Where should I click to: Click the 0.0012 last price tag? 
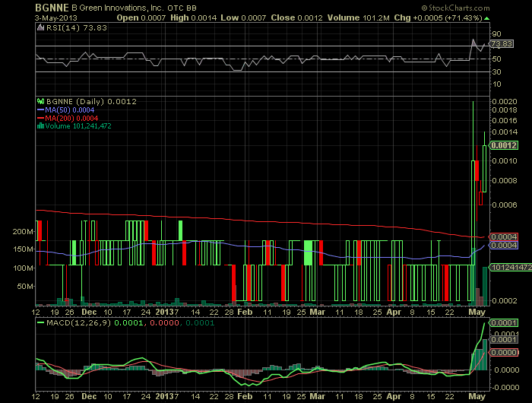[503, 145]
